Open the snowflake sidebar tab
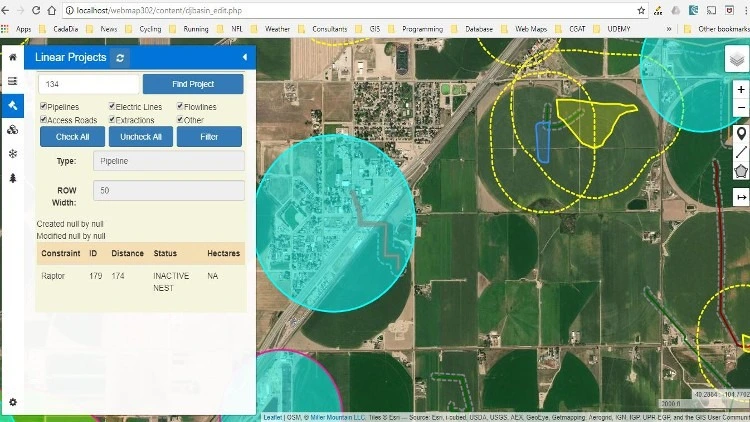 (x=13, y=154)
